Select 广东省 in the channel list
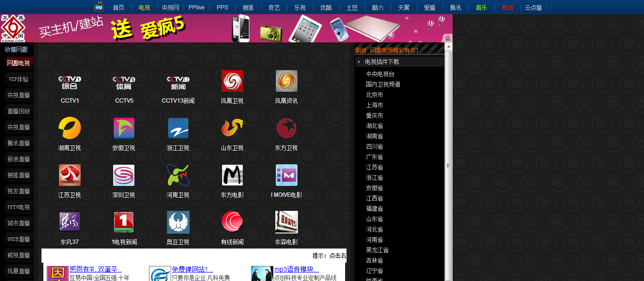Screen dimensions: 644x281 click(374, 157)
